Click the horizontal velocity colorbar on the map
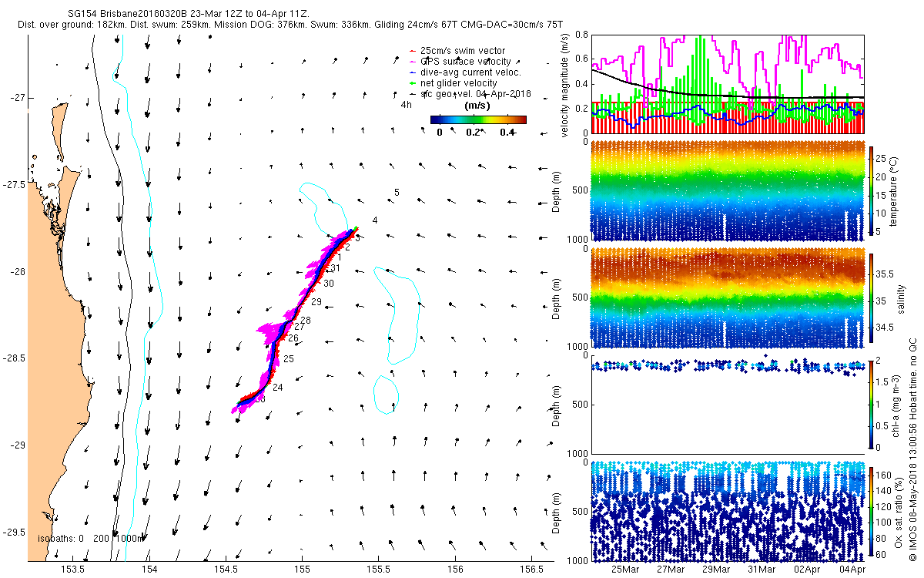 click(x=478, y=119)
